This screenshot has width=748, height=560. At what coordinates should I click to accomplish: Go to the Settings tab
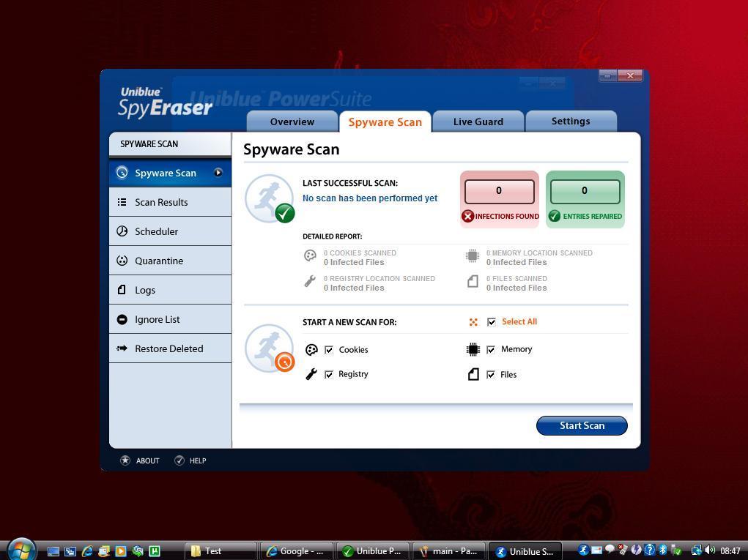pos(571,121)
